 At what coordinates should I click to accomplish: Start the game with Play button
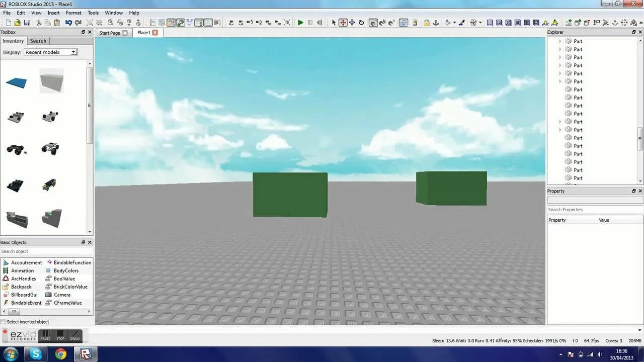(x=300, y=23)
